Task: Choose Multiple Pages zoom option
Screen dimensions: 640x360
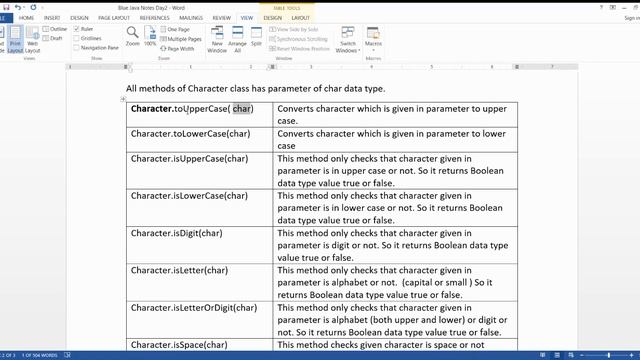Action: [x=181, y=39]
